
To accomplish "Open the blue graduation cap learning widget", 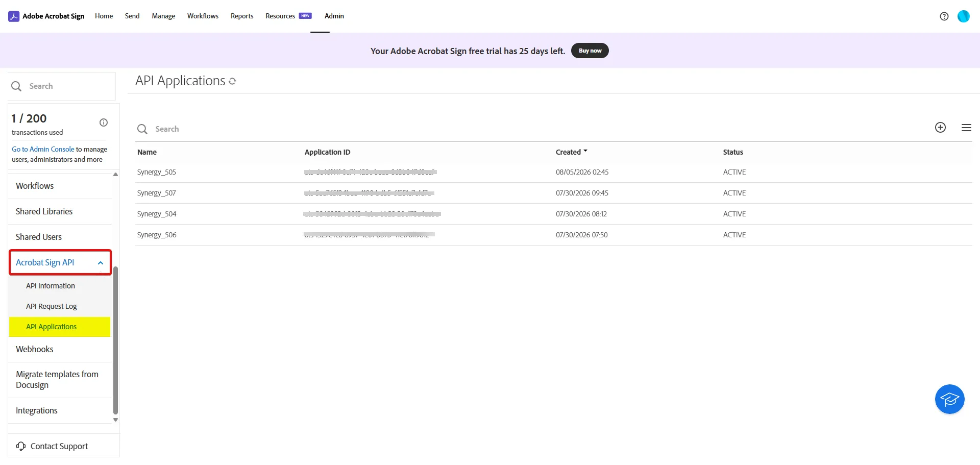I will point(949,399).
